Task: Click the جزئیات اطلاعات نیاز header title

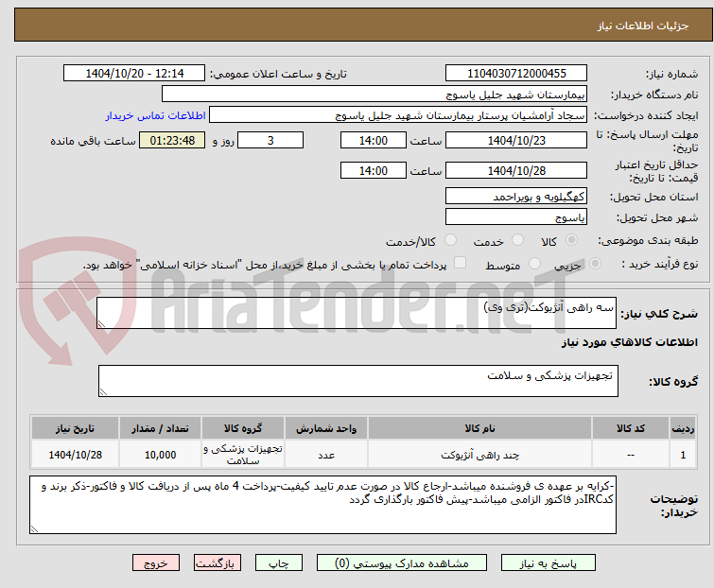Action: (642, 26)
